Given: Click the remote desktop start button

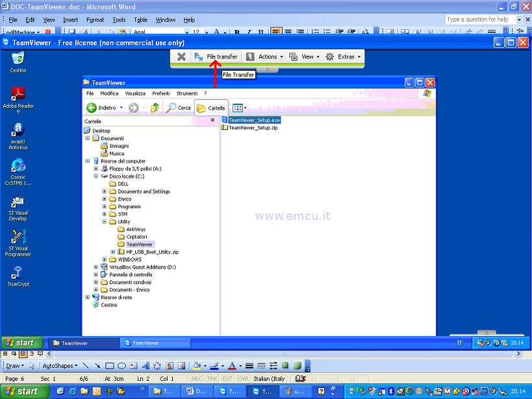Looking at the screenshot, I should [22, 343].
